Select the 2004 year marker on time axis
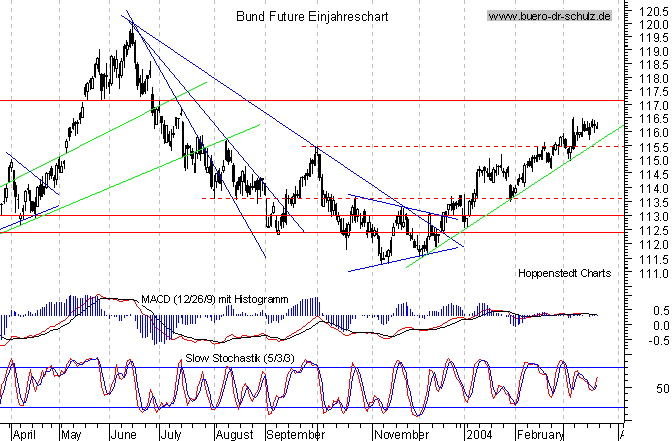This screenshot has height=441, width=672. [479, 435]
